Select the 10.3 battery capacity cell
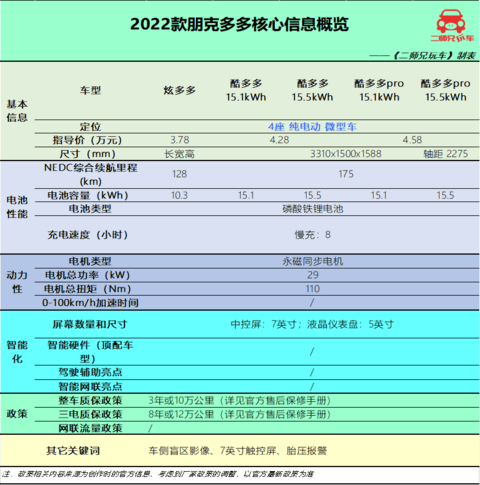The width and height of the screenshot is (480, 485). click(x=179, y=195)
